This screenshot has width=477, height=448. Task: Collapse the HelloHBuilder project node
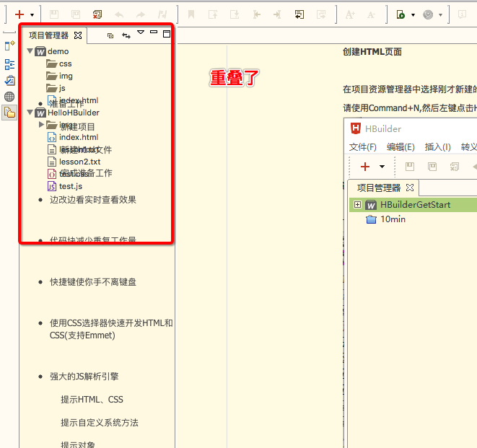tap(30, 113)
